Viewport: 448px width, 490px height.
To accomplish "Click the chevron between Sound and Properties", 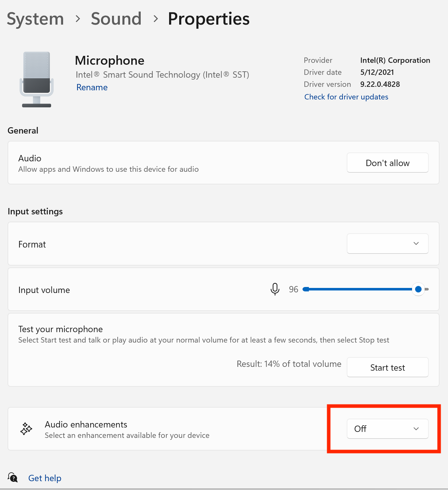I will pos(155,19).
